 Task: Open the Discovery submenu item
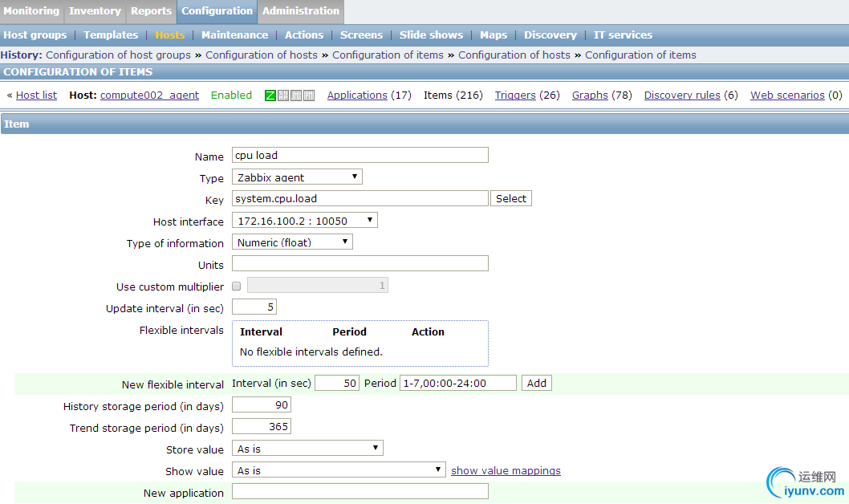tap(550, 35)
